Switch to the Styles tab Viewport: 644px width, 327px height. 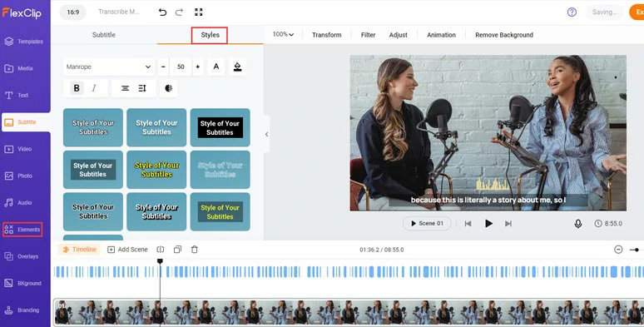[210, 35]
